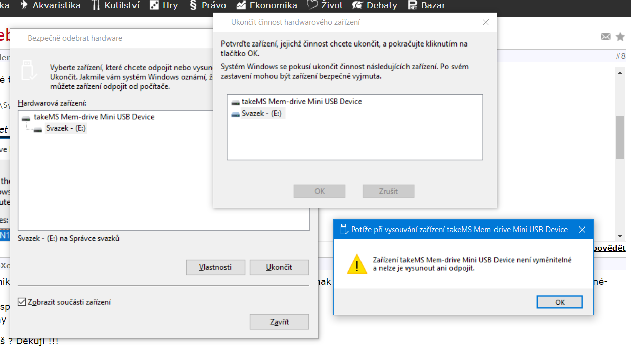Viewport: 631px width, 364px height.
Task: Open Akvaristika in the website navigation
Action: pyautogui.click(x=57, y=6)
